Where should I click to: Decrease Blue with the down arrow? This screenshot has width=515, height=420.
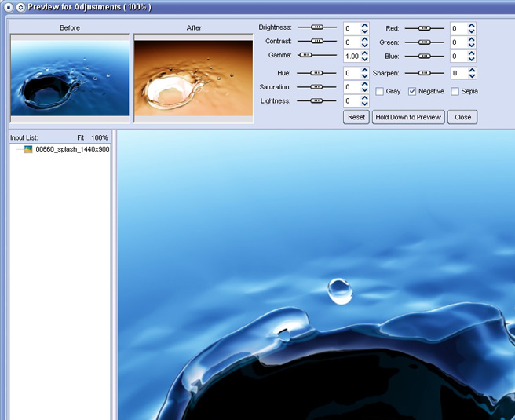pyautogui.click(x=472, y=59)
